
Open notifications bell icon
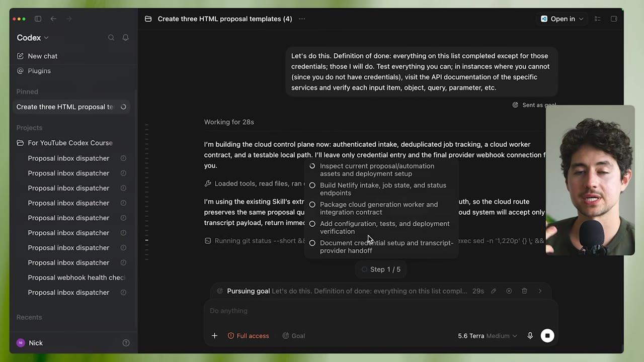(x=125, y=38)
